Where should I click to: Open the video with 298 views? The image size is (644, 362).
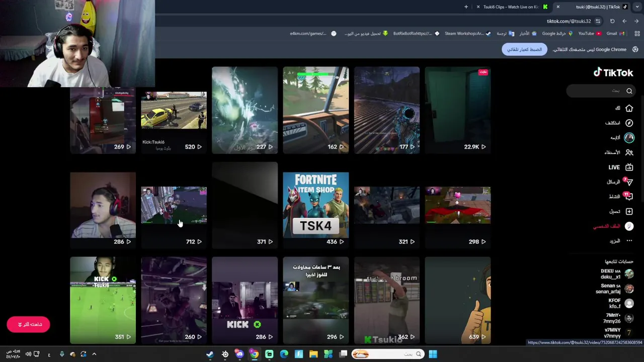[x=457, y=205]
